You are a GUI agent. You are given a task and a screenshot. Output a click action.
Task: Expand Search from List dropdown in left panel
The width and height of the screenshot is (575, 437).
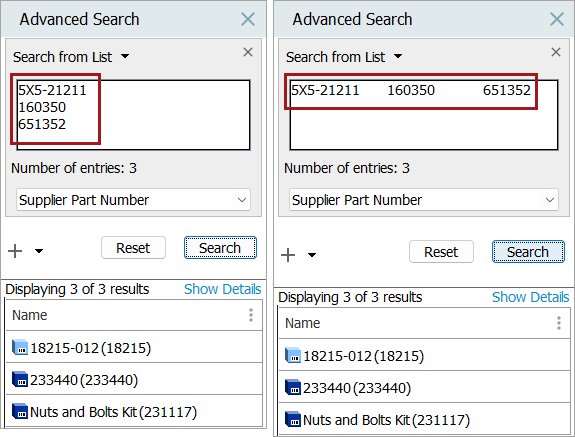click(125, 56)
